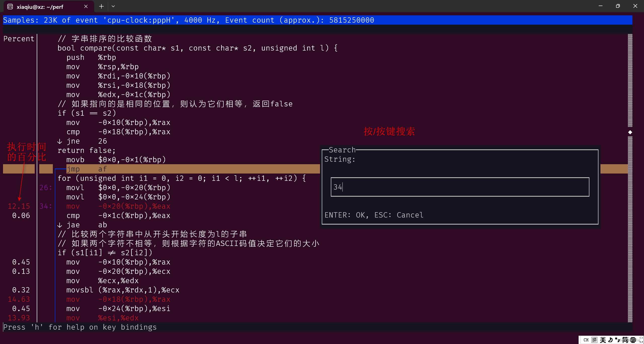Click the 'cmp -0x1c(%rbp),%eax' instruction line
The width and height of the screenshot is (644, 344).
118,216
